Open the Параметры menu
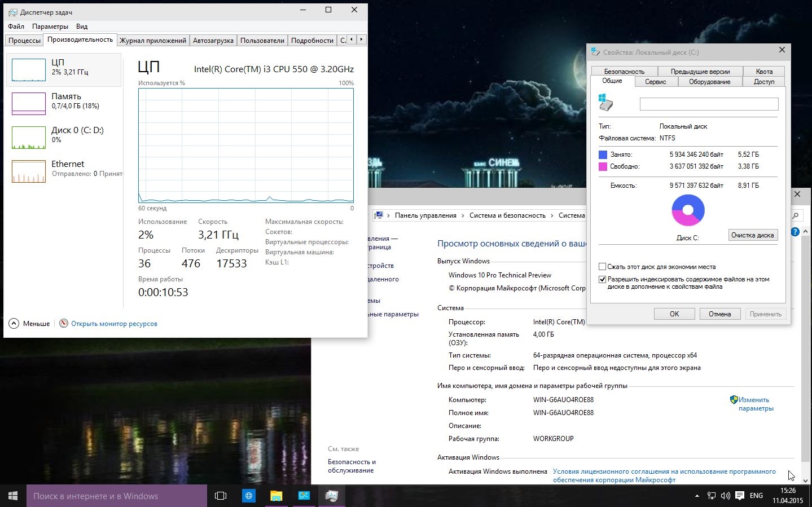Viewport: 812px width, 507px height. click(x=50, y=27)
